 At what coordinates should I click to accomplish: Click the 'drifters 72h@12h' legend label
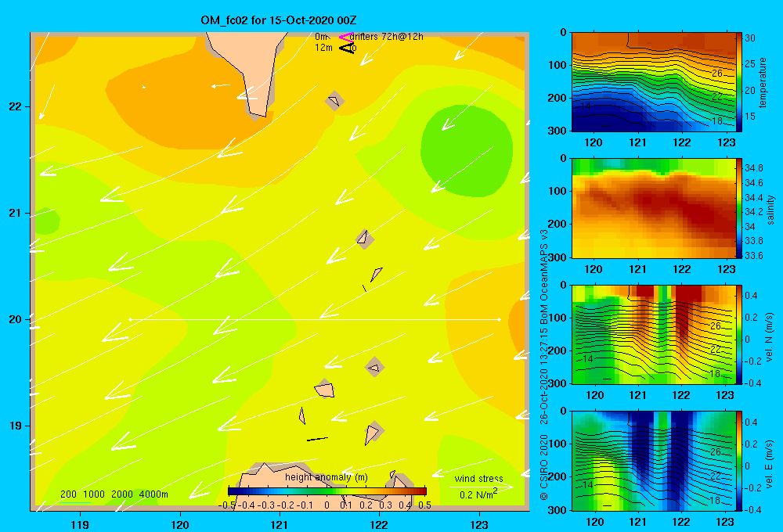pos(387,37)
